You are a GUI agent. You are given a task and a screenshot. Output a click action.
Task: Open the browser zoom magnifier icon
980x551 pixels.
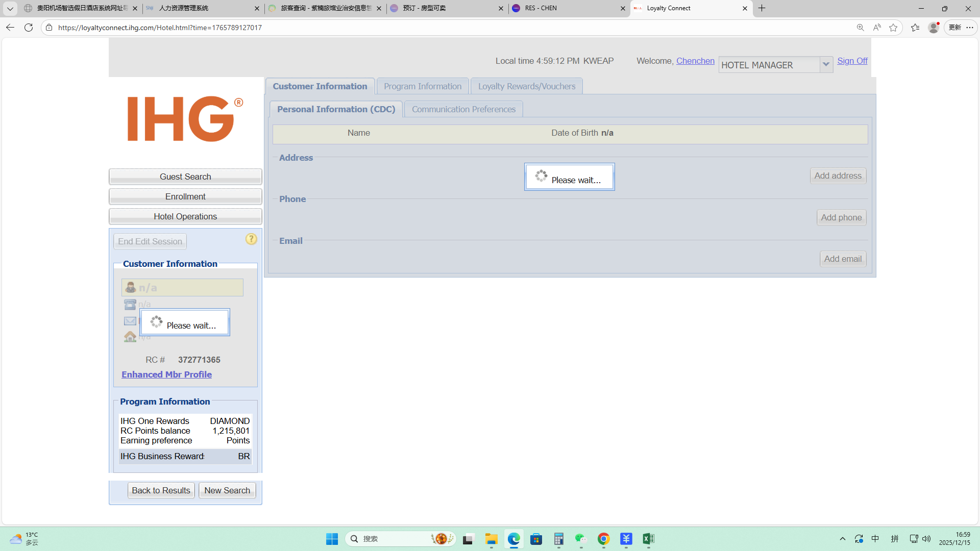click(861, 28)
